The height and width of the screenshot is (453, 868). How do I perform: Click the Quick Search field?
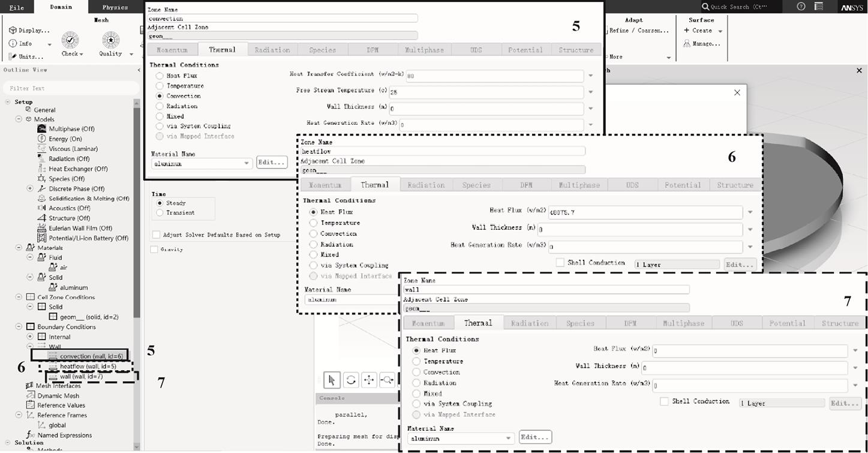click(742, 7)
